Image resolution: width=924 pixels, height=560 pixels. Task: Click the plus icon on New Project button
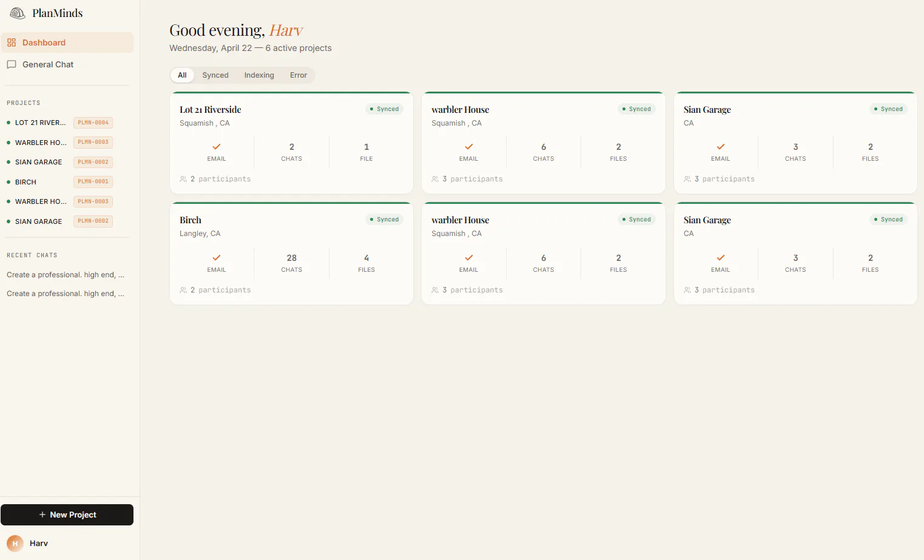click(x=42, y=514)
